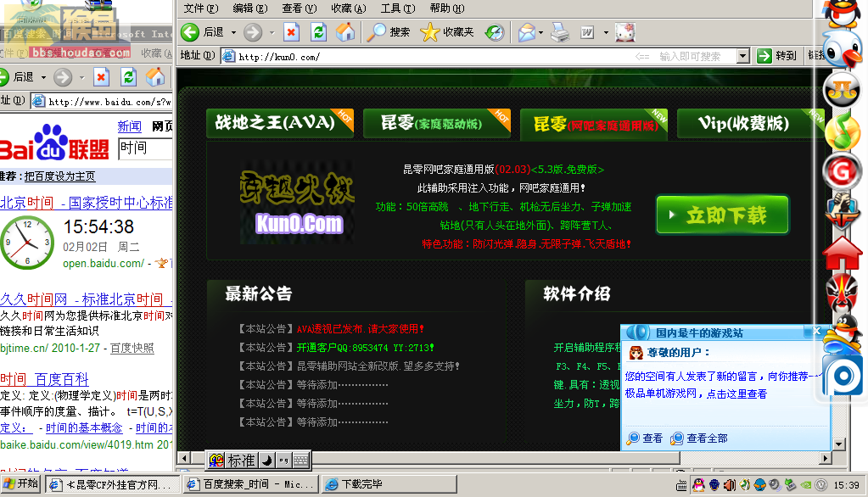This screenshot has width=868, height=497.
Task: Open the 帮助(H) menu
Action: tap(447, 8)
